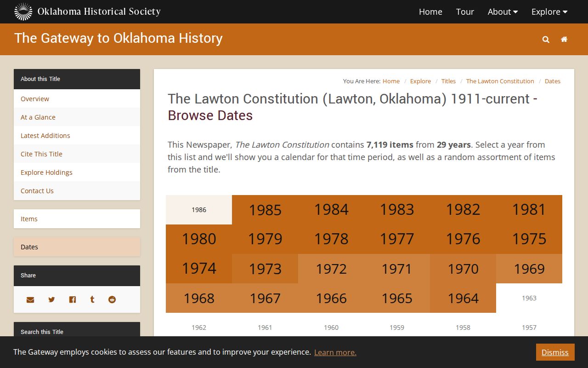Pick the 1964 year tile
The width and height of the screenshot is (588, 368).
[463, 298]
